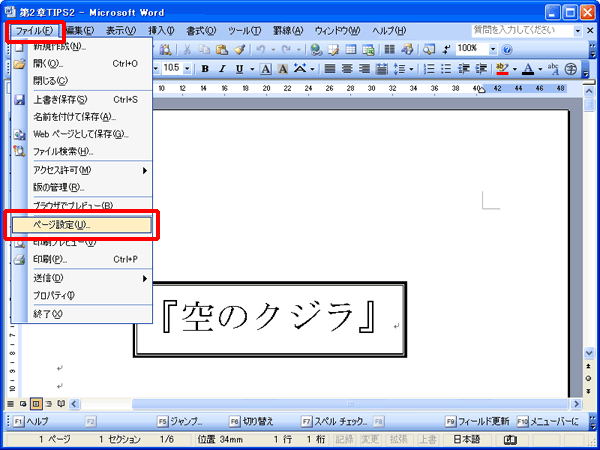The image size is (600, 450).
Task: Click the enclosed characters circle icon
Action: (x=571, y=69)
